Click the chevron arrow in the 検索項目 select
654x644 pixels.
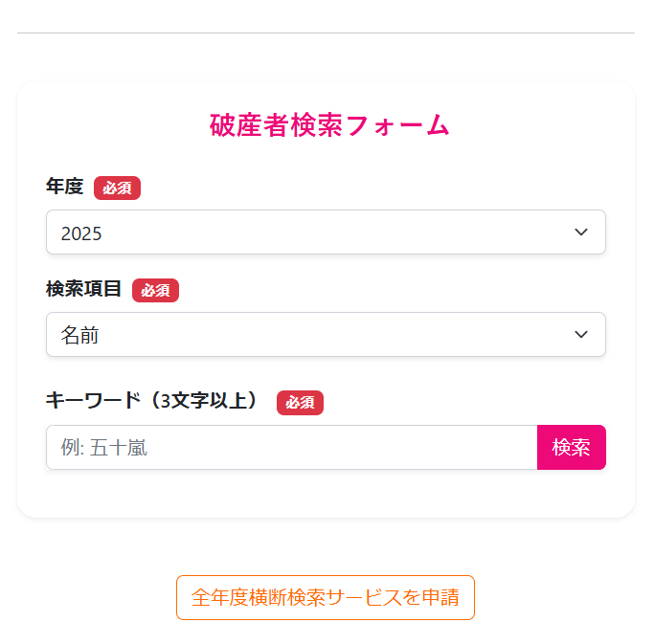(580, 335)
